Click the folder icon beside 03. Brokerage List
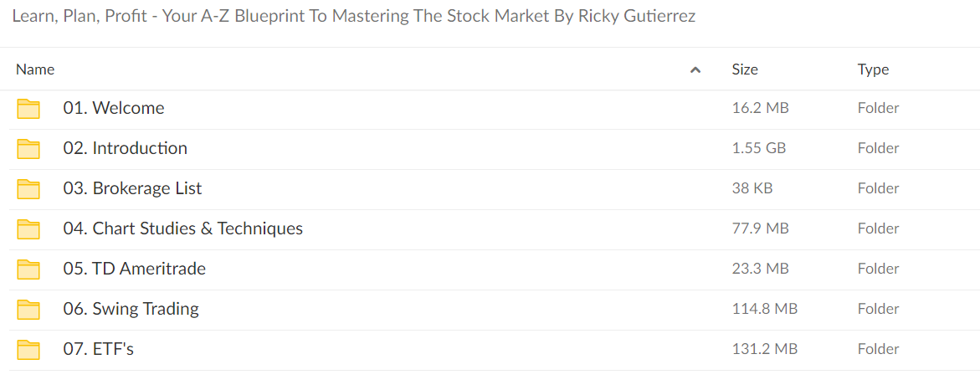The image size is (980, 385). [x=28, y=189]
